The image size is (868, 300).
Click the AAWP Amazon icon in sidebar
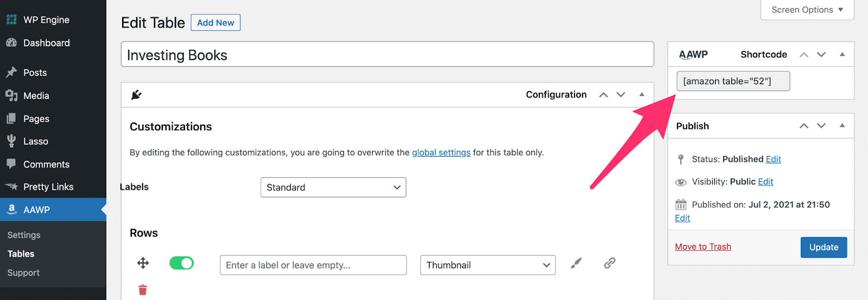[x=11, y=209]
